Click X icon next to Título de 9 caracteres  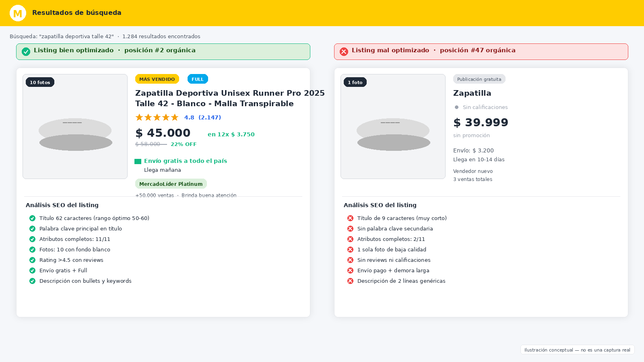click(350, 218)
